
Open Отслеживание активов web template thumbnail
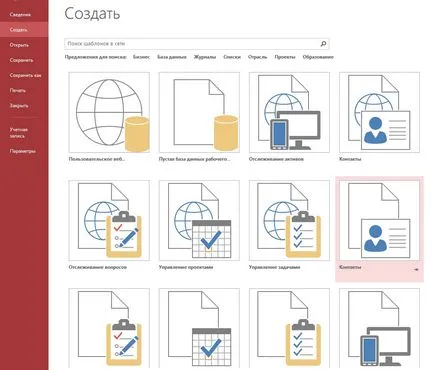(x=289, y=112)
